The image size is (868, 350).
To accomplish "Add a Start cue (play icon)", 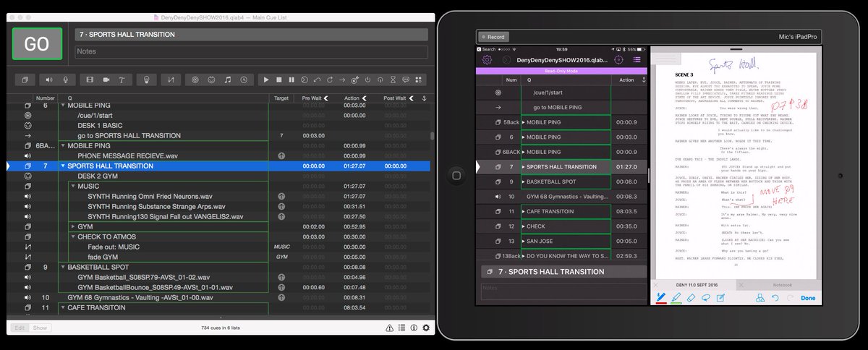I will click(266, 80).
